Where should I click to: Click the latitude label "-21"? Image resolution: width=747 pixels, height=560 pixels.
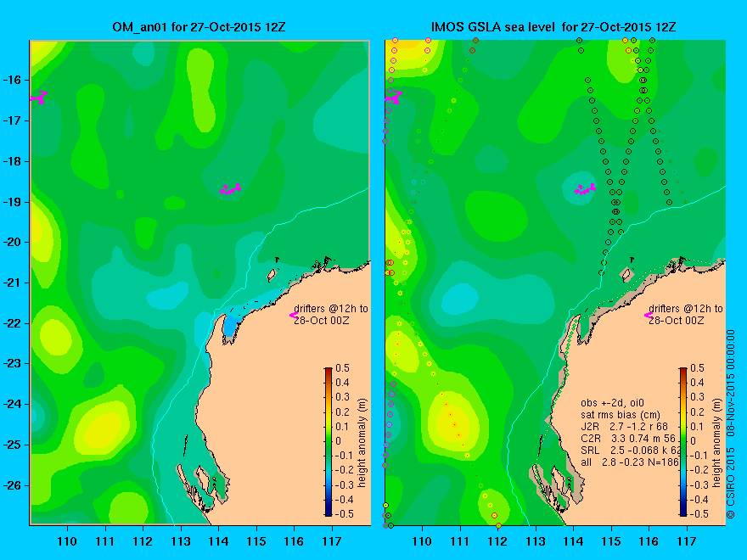pos(13,283)
